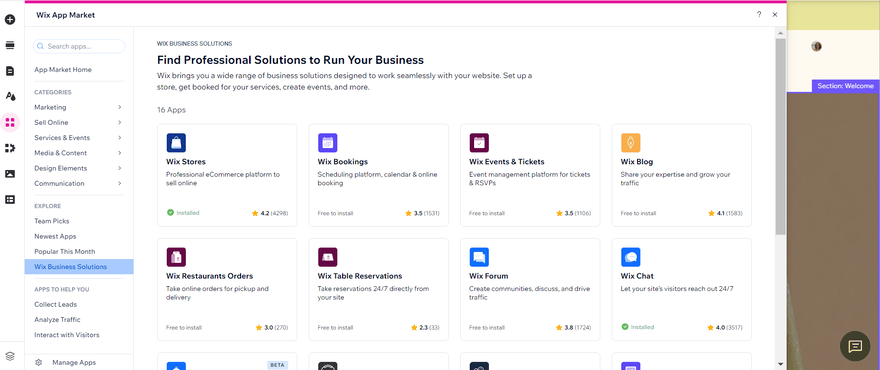Click the Wix Chat bubble icon
880x370 pixels.
630,257
